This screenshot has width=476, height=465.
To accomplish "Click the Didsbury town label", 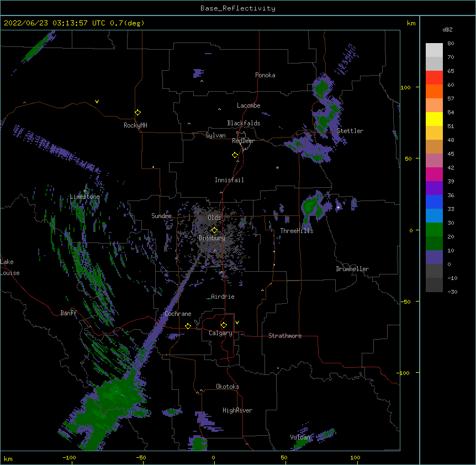I will coord(212,238).
